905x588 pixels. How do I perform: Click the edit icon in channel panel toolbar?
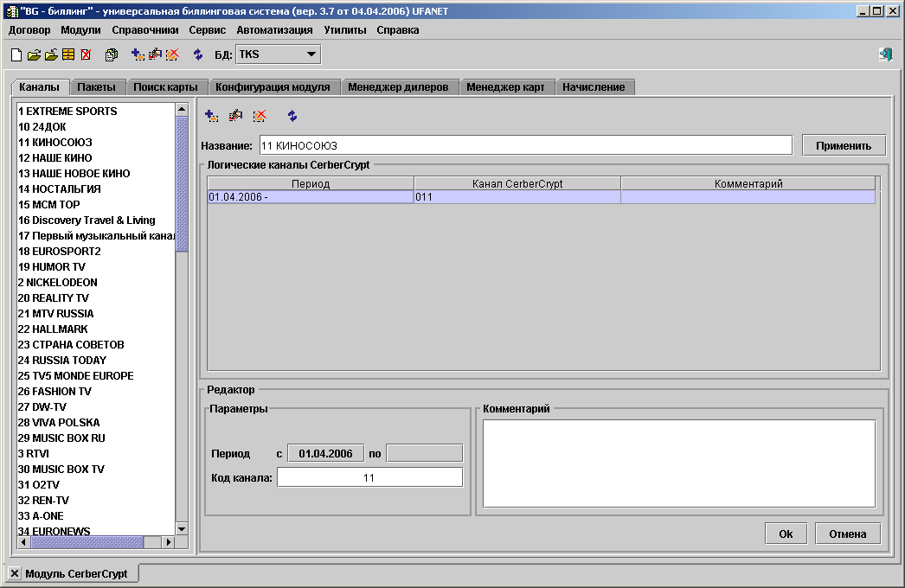(235, 116)
